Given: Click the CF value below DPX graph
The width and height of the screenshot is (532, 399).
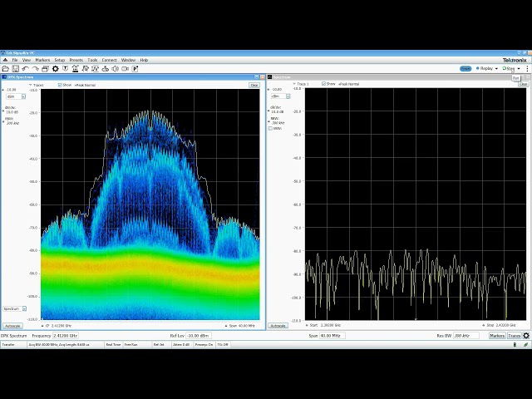Looking at the screenshot, I should click(62, 326).
